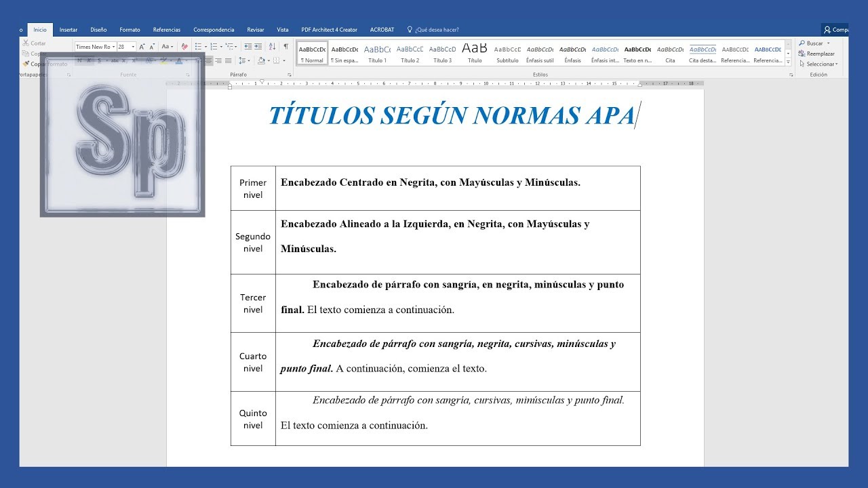Apply the Sin espaciado style
The image size is (868, 488).
point(344,53)
